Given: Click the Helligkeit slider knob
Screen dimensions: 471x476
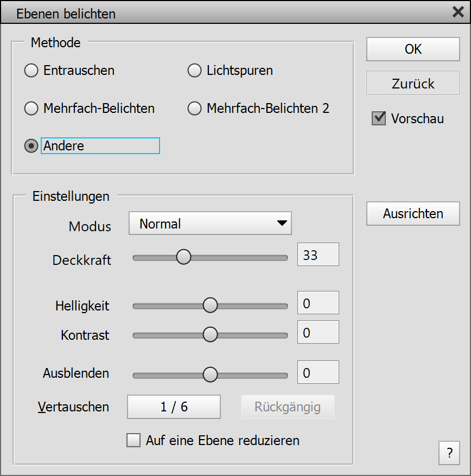Looking at the screenshot, I should [x=210, y=306].
